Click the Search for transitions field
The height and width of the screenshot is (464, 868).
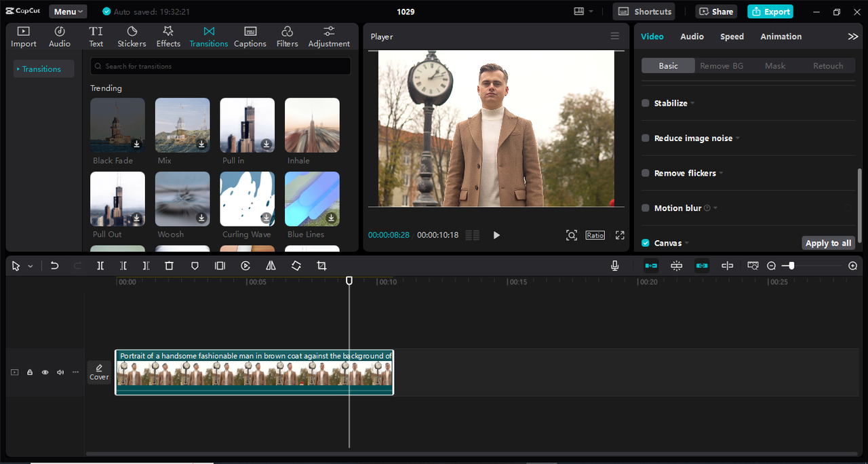pos(221,66)
